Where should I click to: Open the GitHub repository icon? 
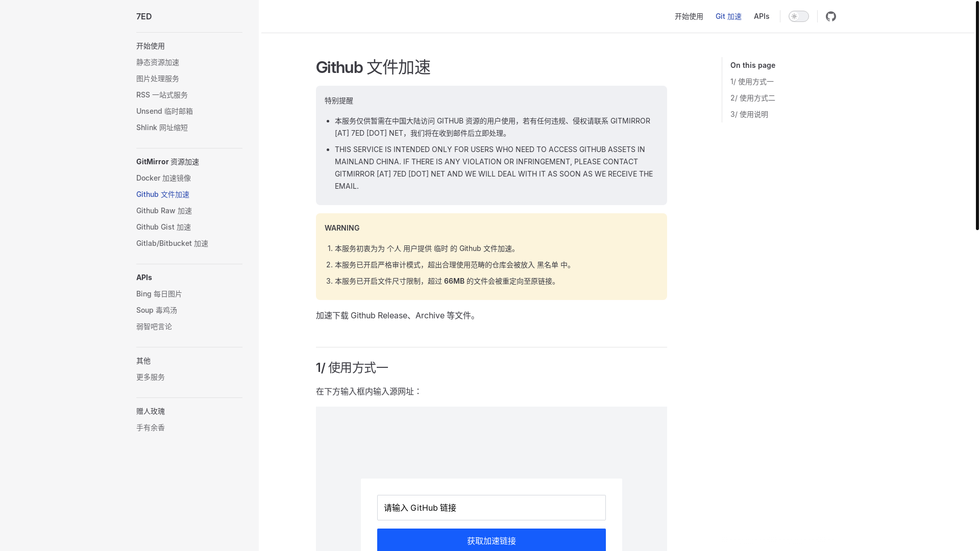click(831, 16)
